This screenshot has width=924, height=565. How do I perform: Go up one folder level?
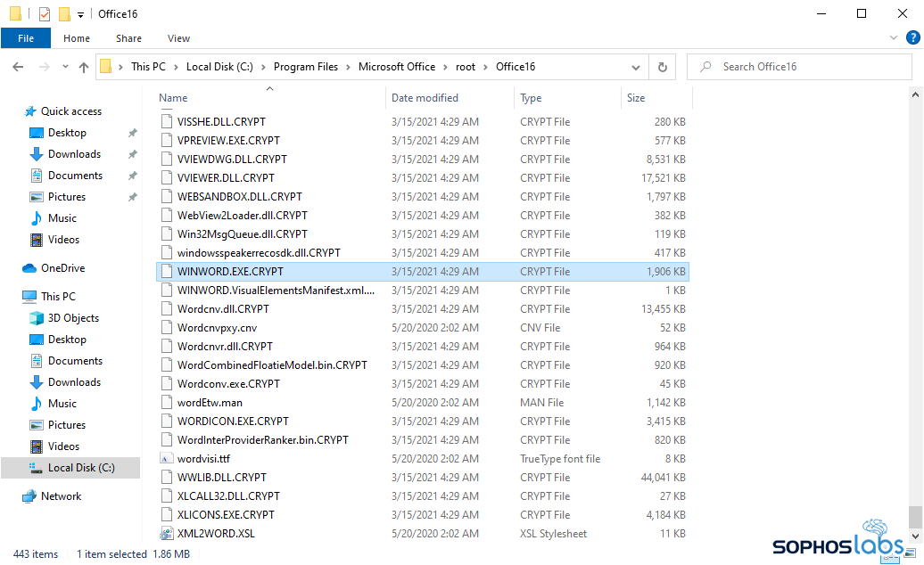84,67
